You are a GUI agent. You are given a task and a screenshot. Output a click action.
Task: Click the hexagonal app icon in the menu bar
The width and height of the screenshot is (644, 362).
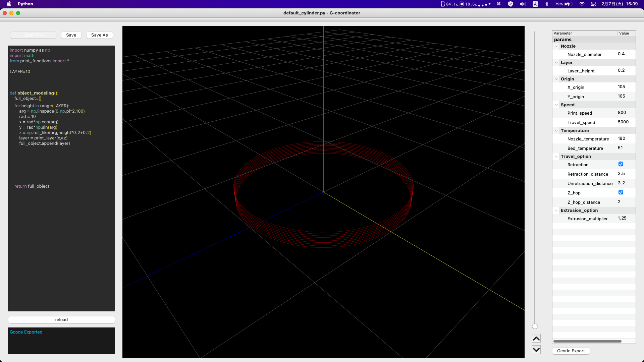(x=511, y=4)
